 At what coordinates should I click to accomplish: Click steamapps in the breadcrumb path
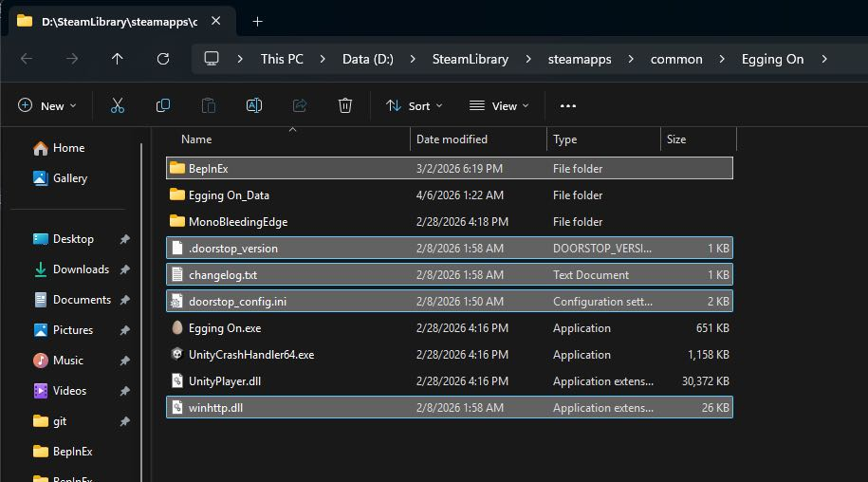[579, 59]
